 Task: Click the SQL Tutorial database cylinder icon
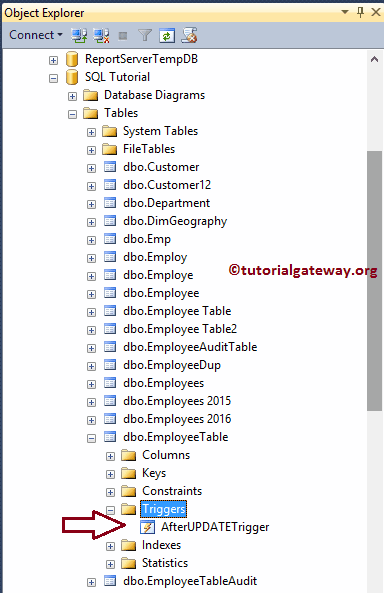click(72, 77)
